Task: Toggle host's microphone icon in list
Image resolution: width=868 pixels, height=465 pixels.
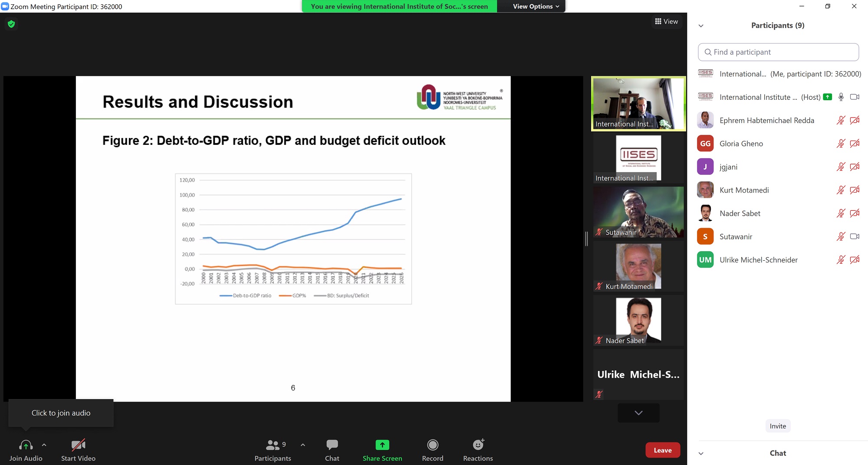Action: [841, 97]
